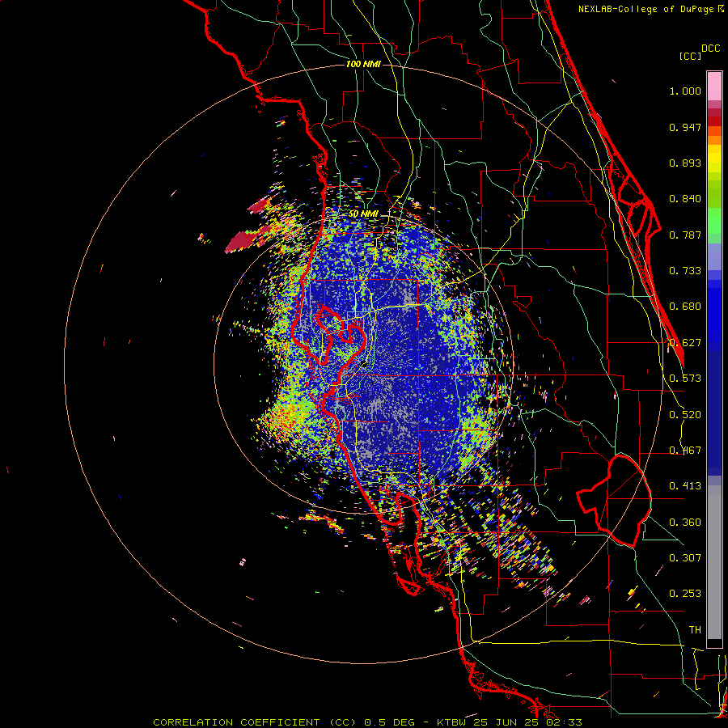Select the 0.360 scale value
This screenshot has width=728, height=728.
685,523
